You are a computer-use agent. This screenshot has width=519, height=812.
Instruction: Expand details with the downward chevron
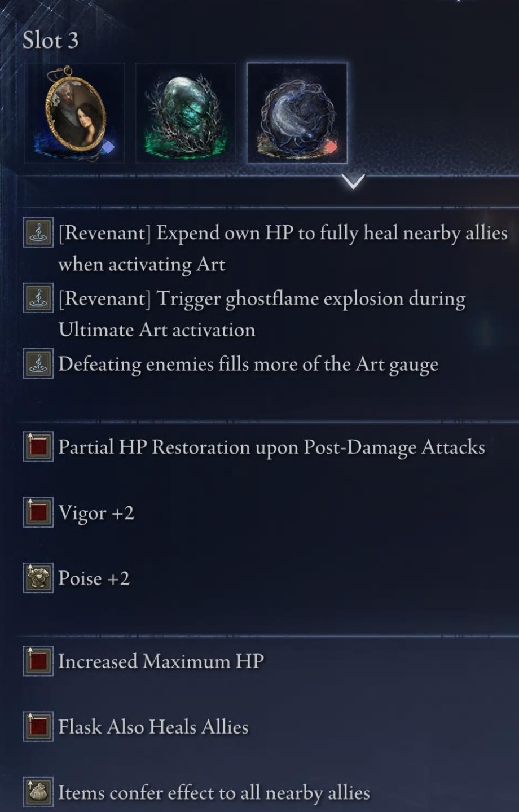click(353, 181)
